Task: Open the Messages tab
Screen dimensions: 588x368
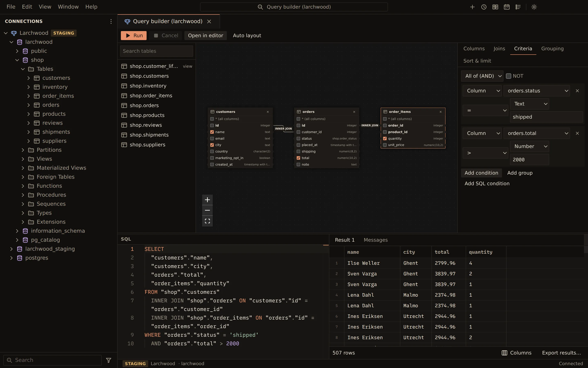Action: pyautogui.click(x=376, y=240)
